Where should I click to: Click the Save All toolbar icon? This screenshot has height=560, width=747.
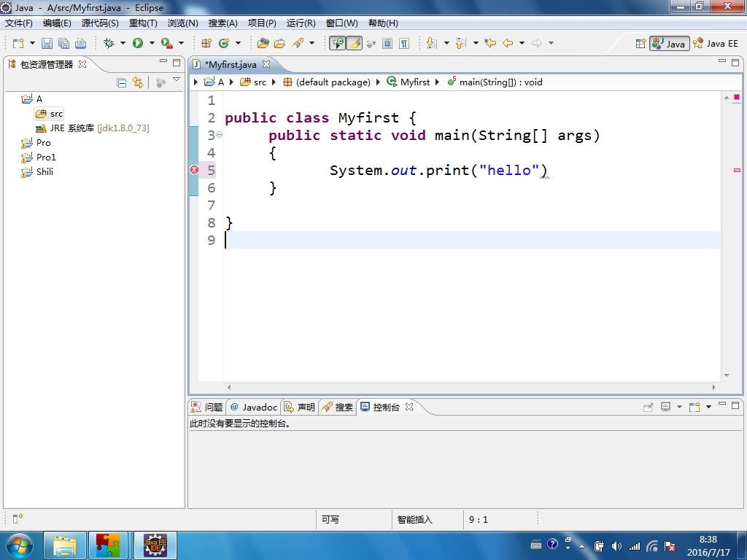pos(64,43)
